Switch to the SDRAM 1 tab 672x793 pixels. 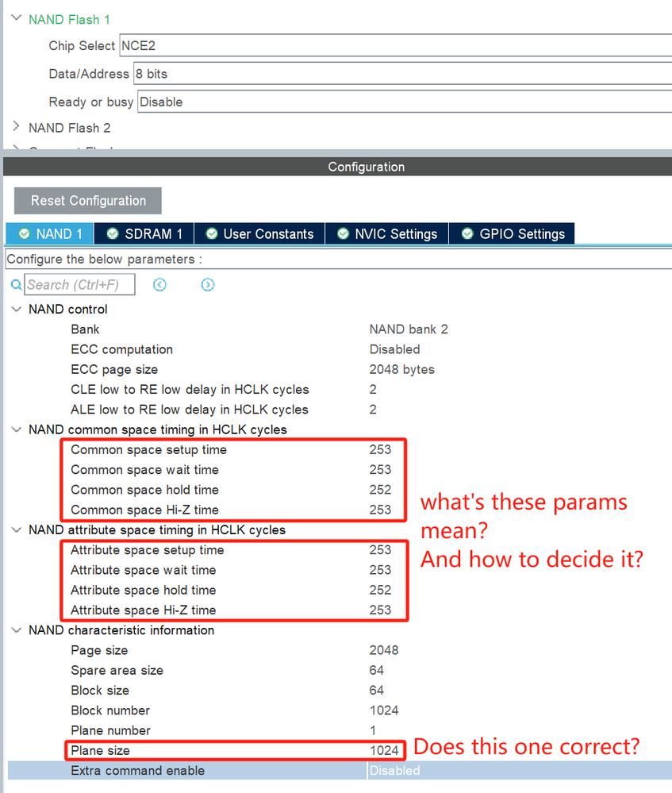tap(144, 233)
